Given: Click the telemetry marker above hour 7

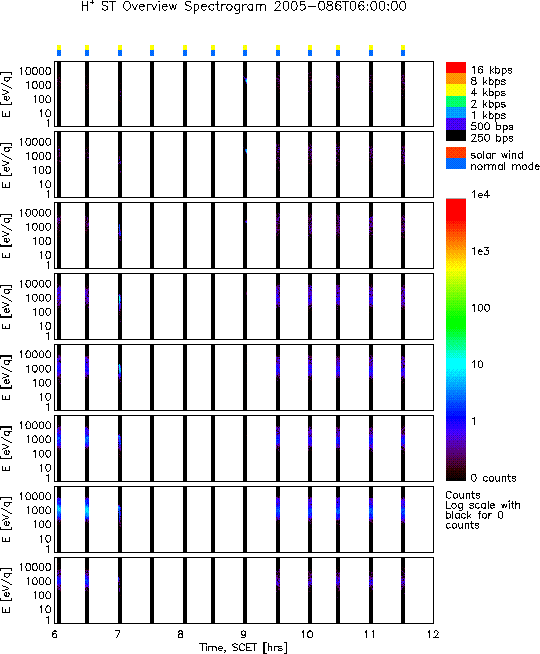Looking at the screenshot, I should click(120, 50).
